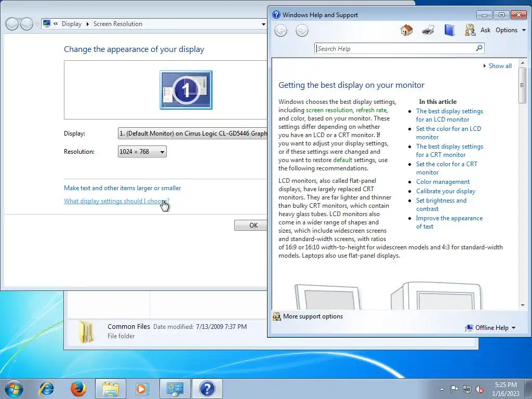The image size is (532, 399).
Task: Go to best display settings for CRT monitor
Action: [449, 150]
